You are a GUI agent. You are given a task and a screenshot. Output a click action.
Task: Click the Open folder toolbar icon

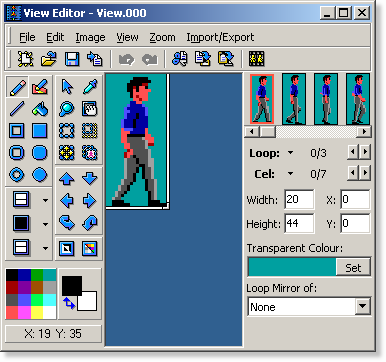[49, 59]
